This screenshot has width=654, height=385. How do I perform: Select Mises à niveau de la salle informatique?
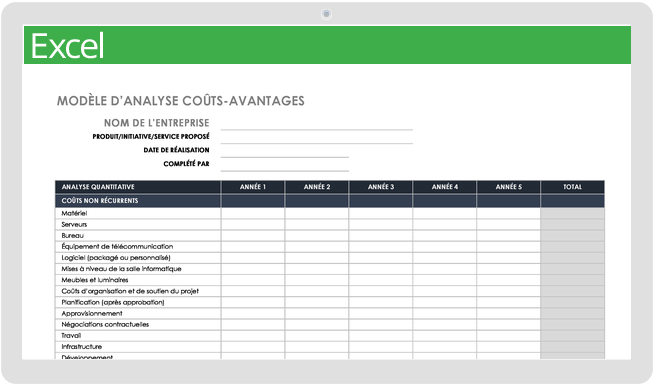point(121,269)
